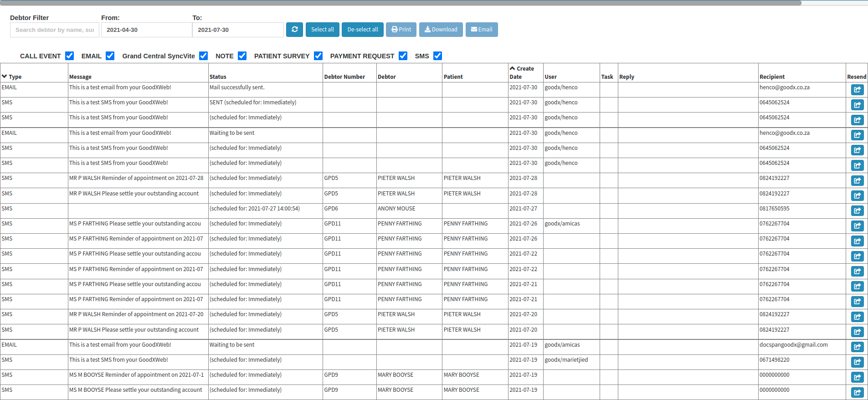The image size is (868, 400).
Task: Click the De-select all button
Action: pyautogui.click(x=362, y=30)
